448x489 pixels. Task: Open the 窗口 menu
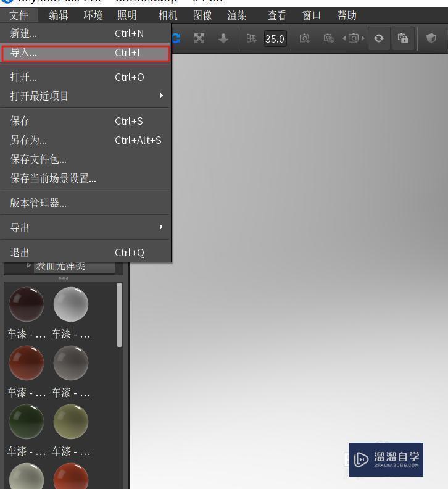(312, 15)
